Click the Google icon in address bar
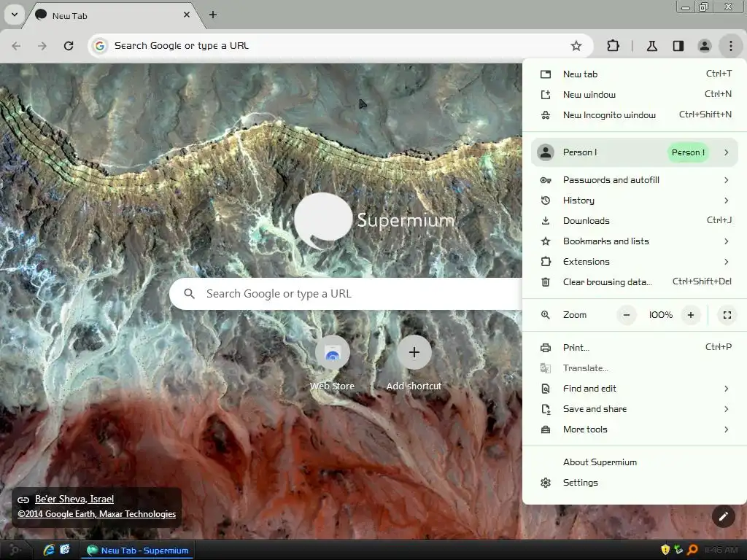 tap(99, 46)
